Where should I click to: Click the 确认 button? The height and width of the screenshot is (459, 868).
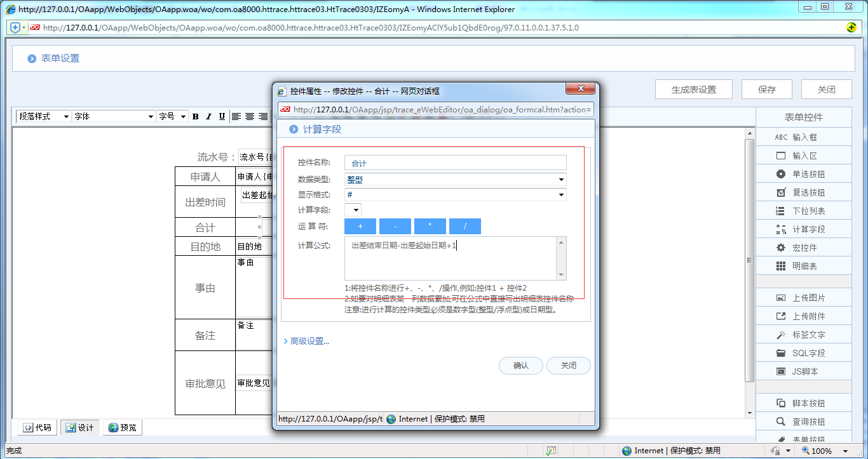(520, 366)
